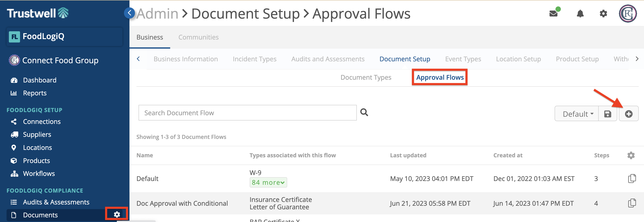Open the user profile avatar menu
This screenshot has height=222, width=644.
coord(628,14)
